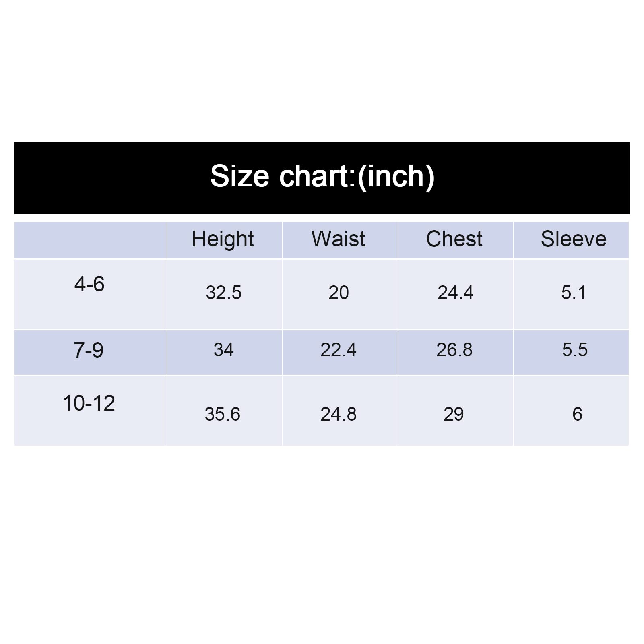Click the 35.6 height value cell

coord(223,414)
